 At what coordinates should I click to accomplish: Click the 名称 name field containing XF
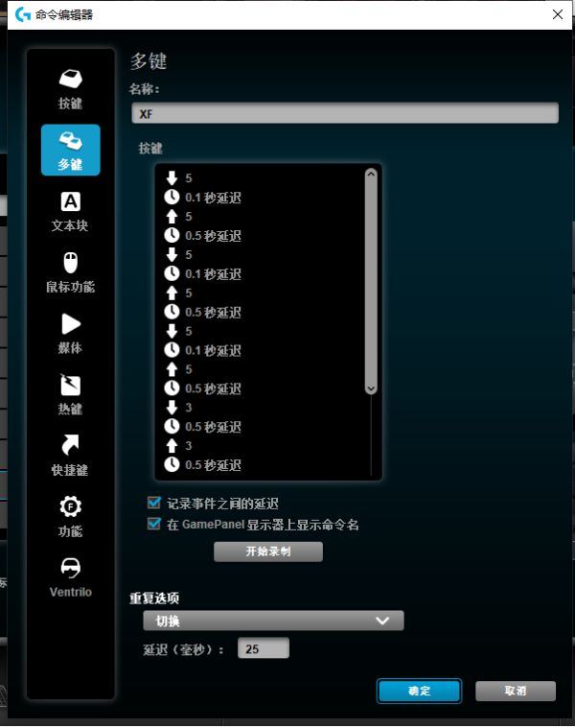coord(344,114)
